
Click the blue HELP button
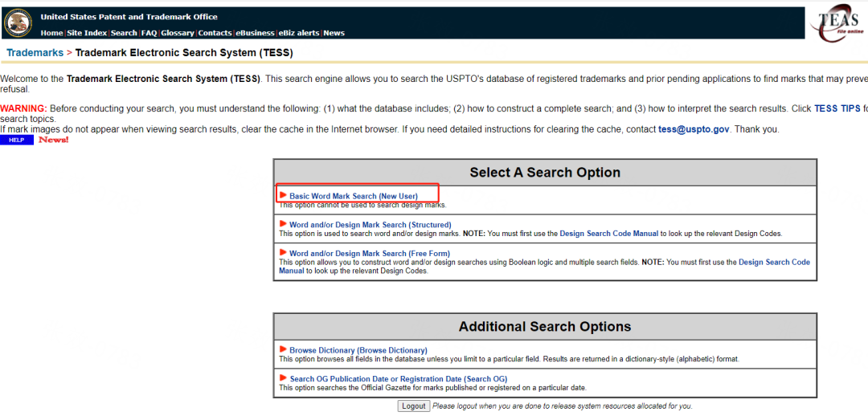pos(17,141)
